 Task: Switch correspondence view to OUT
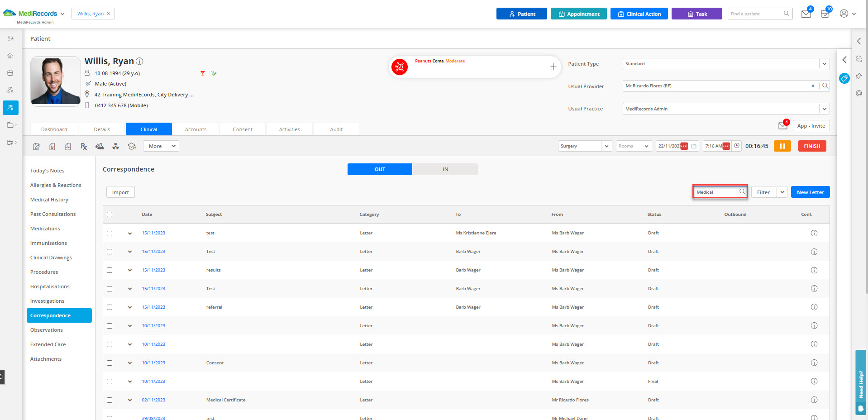pos(380,169)
